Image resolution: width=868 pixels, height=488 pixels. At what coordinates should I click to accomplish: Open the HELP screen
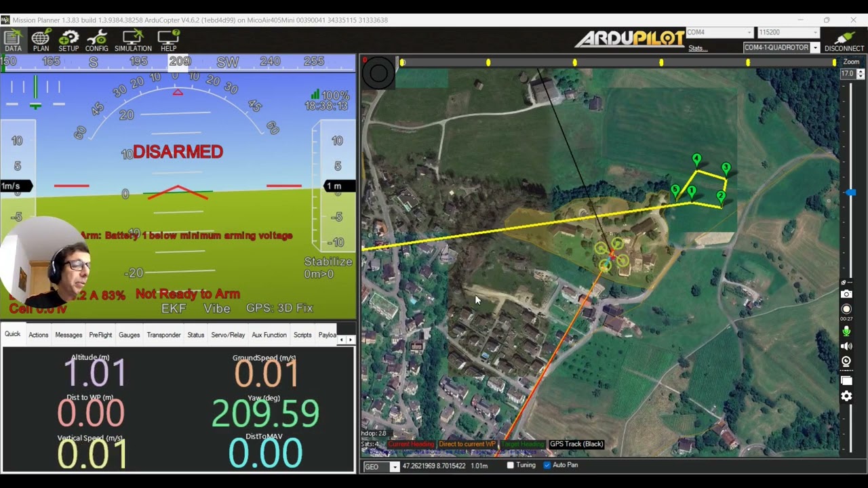click(168, 41)
